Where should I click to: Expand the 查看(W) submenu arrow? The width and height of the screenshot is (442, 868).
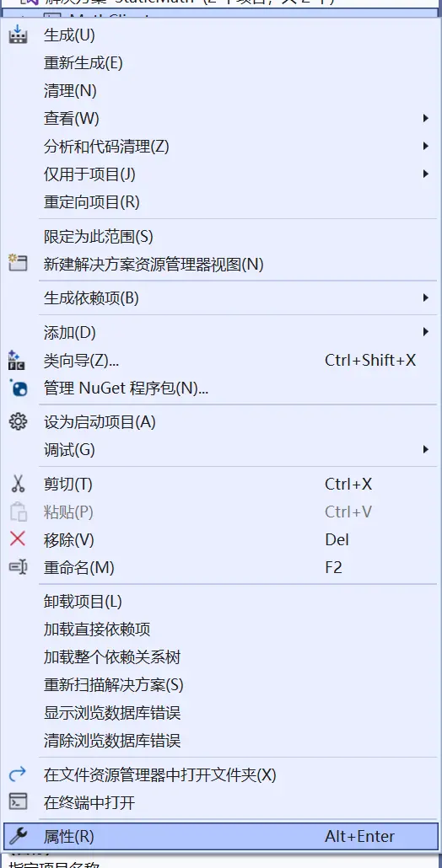pyautogui.click(x=425, y=118)
